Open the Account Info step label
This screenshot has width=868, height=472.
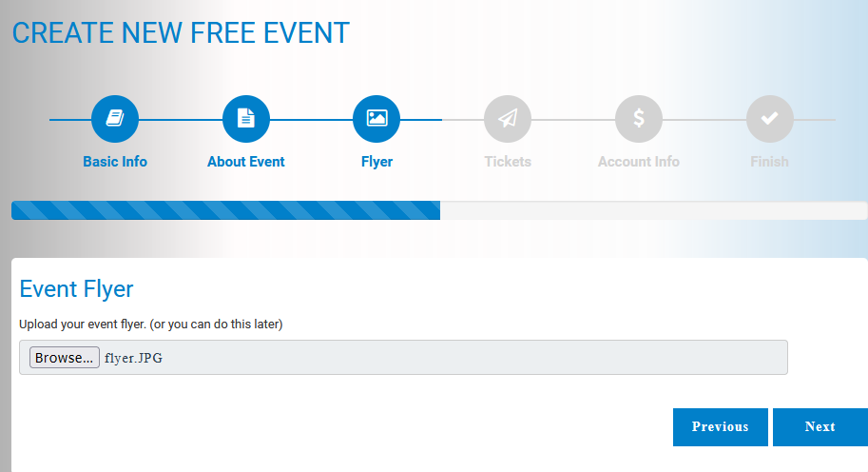tap(638, 162)
